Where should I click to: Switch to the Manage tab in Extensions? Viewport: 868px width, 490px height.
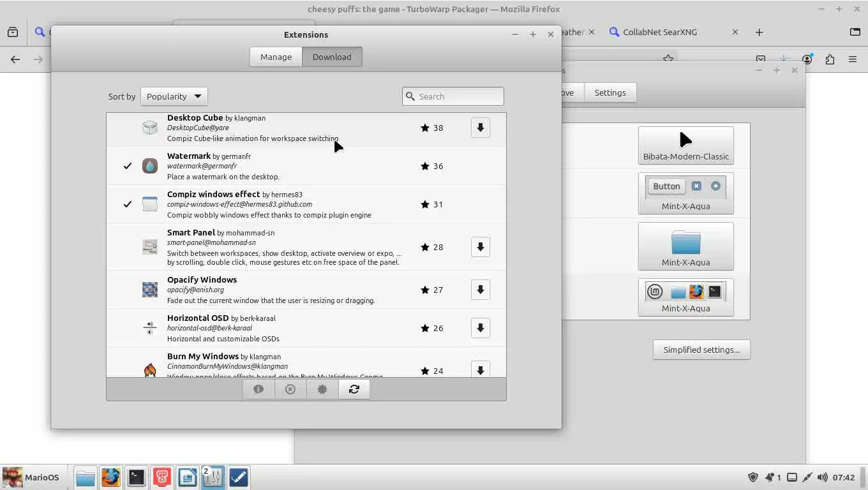tap(276, 57)
